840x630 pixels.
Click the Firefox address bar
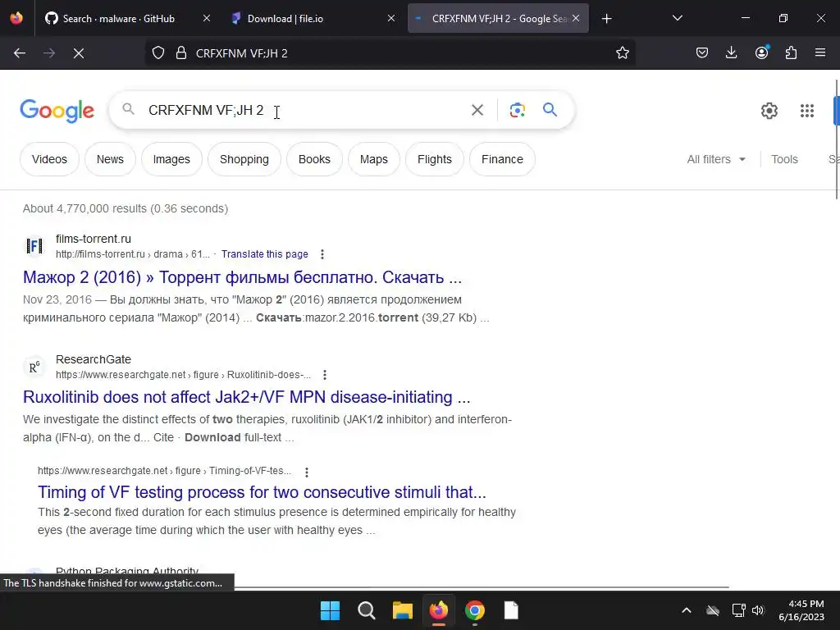point(390,53)
